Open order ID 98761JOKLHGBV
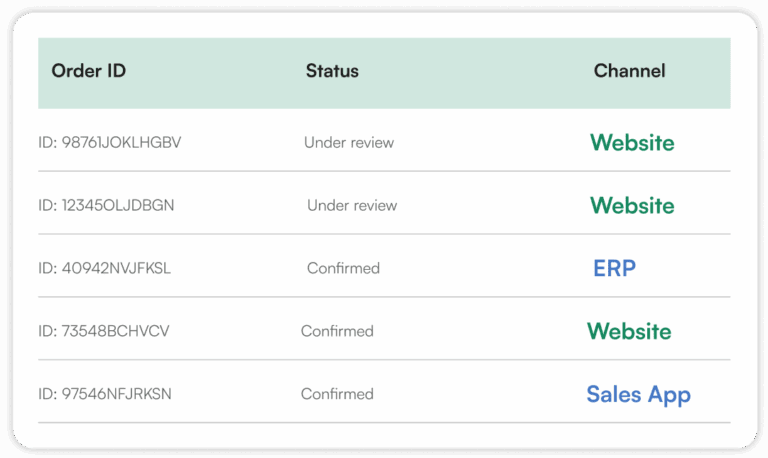This screenshot has height=458, width=768. tap(110, 143)
